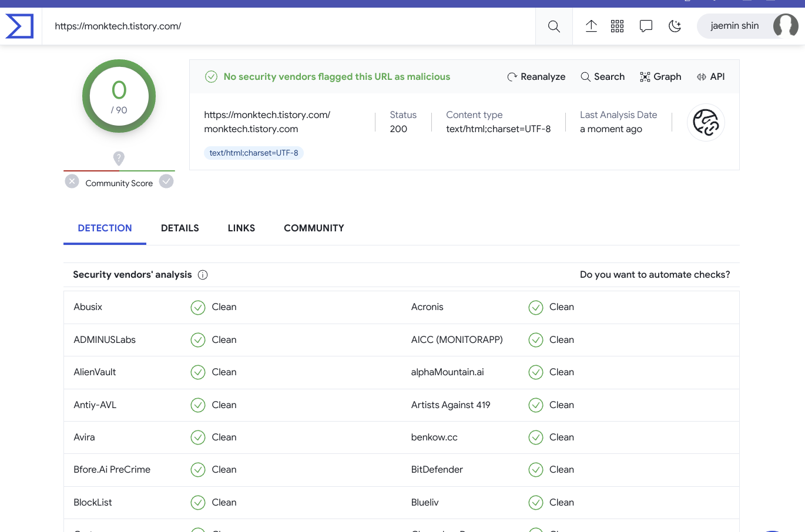The image size is (805, 532).
Task: Select the vendor name Antiy-AVL
Action: (95, 405)
